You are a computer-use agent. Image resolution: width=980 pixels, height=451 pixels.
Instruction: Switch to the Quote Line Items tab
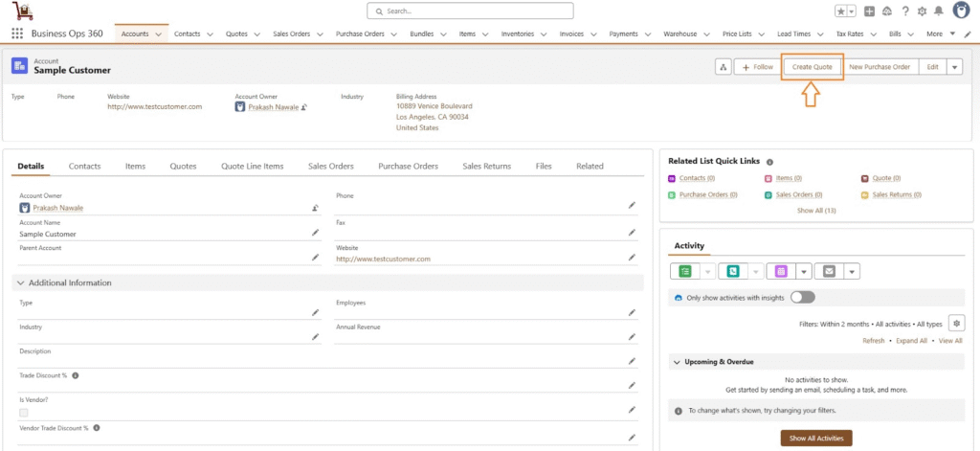tap(252, 166)
